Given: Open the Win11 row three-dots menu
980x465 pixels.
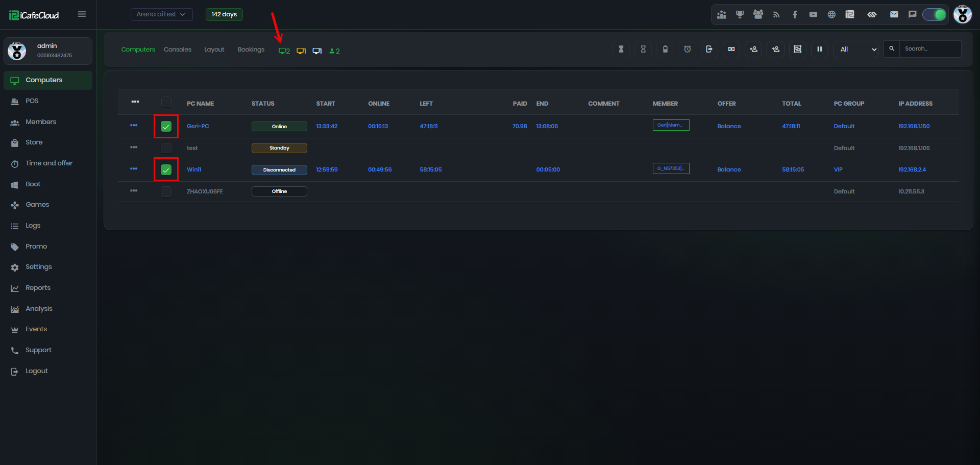Looking at the screenshot, I should coord(134,168).
